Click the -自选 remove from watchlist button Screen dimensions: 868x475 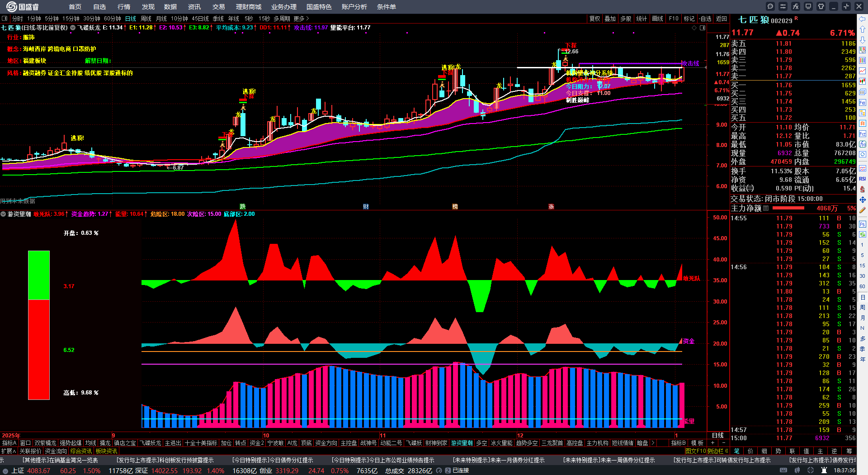[x=705, y=19]
